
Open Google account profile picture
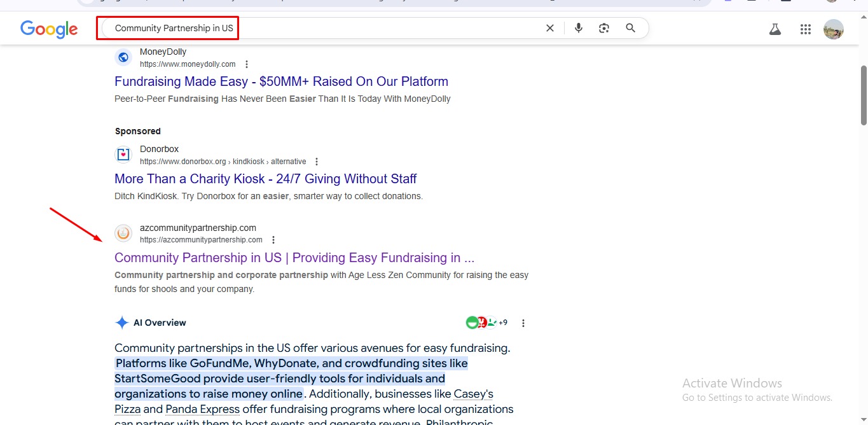tap(833, 29)
